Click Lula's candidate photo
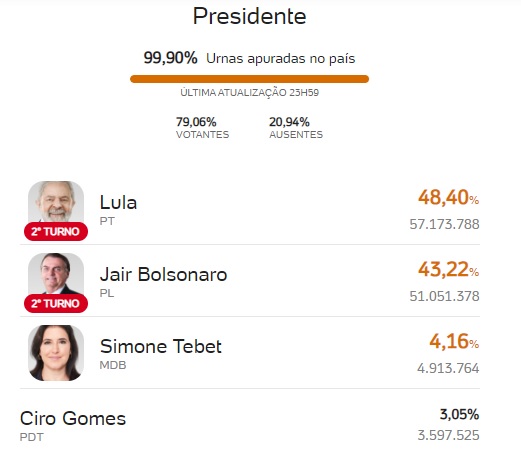Image resolution: width=521 pixels, height=457 pixels. click(56, 202)
